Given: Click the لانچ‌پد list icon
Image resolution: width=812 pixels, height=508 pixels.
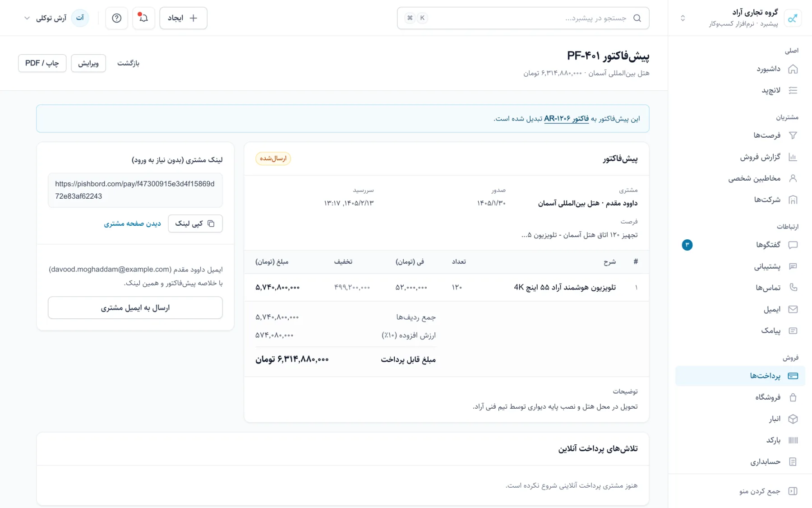Looking at the screenshot, I should tap(793, 90).
